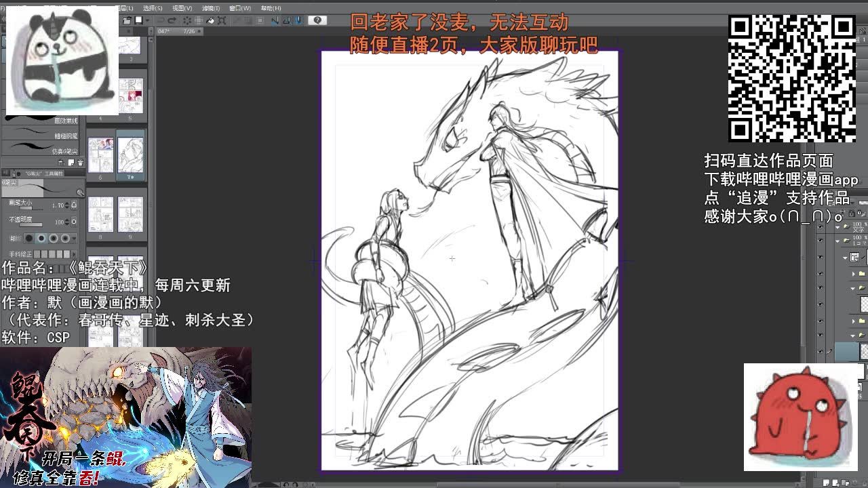Click the import sub tool icon
Screen dimensions: 868x488
60,162
